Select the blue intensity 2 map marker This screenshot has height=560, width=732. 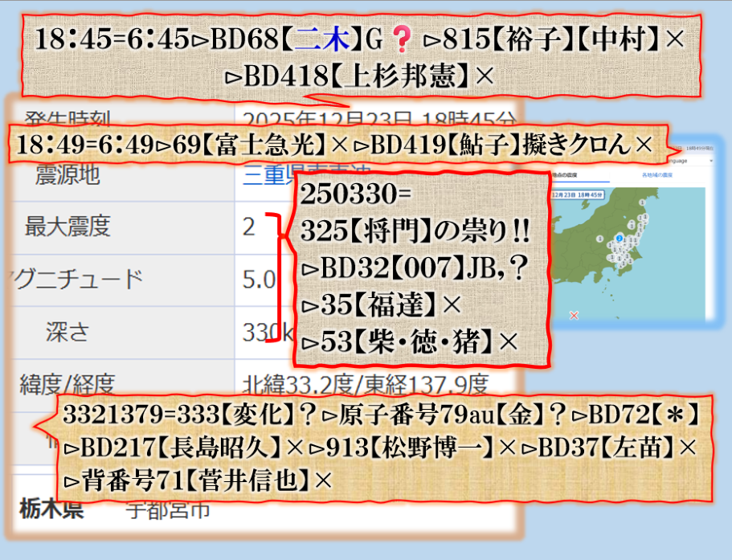pos(619,238)
